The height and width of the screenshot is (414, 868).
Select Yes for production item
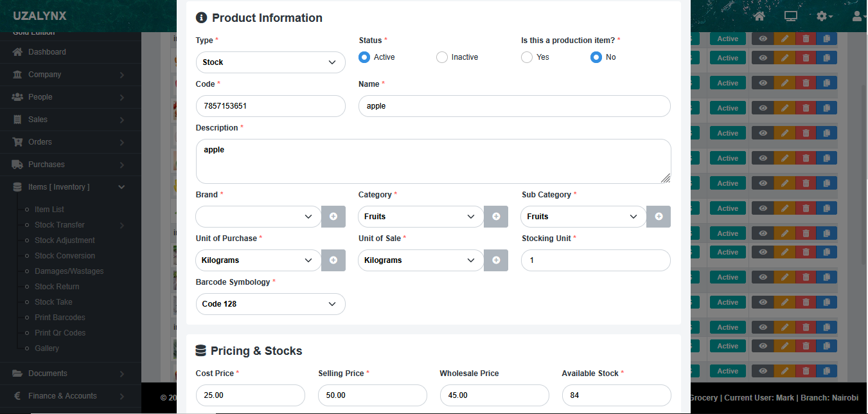(527, 57)
